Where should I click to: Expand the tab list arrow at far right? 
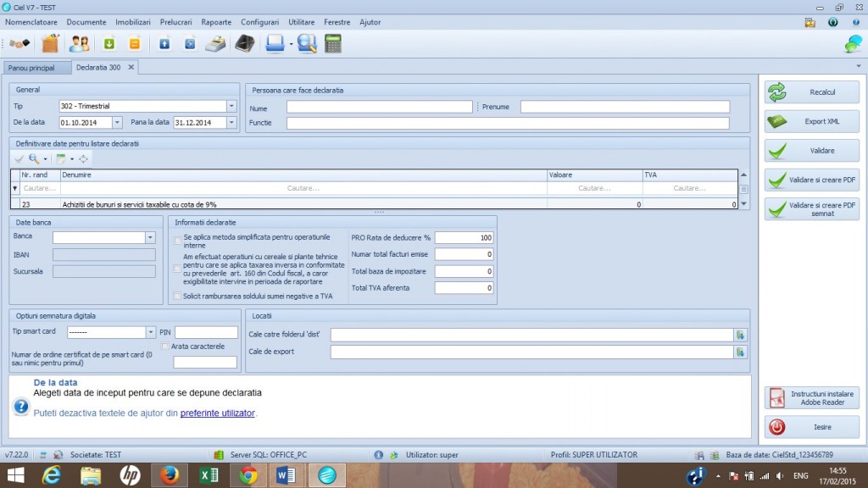859,66
